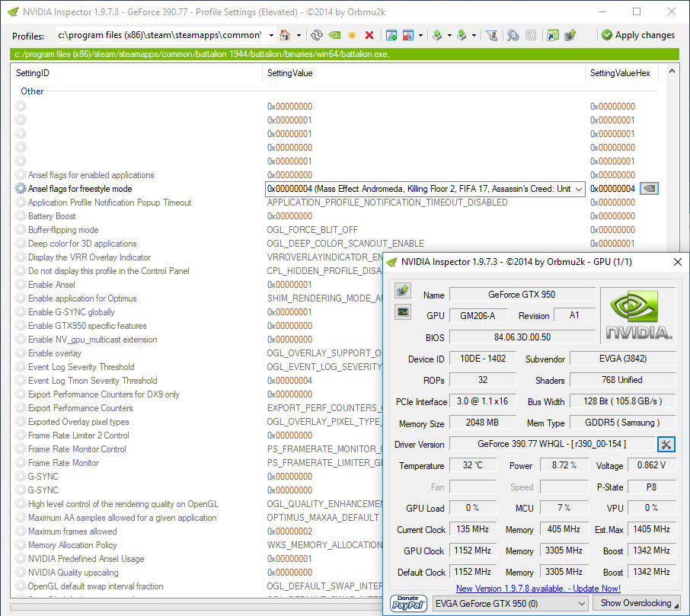
Task: Click the Apply changes button
Action: point(638,35)
